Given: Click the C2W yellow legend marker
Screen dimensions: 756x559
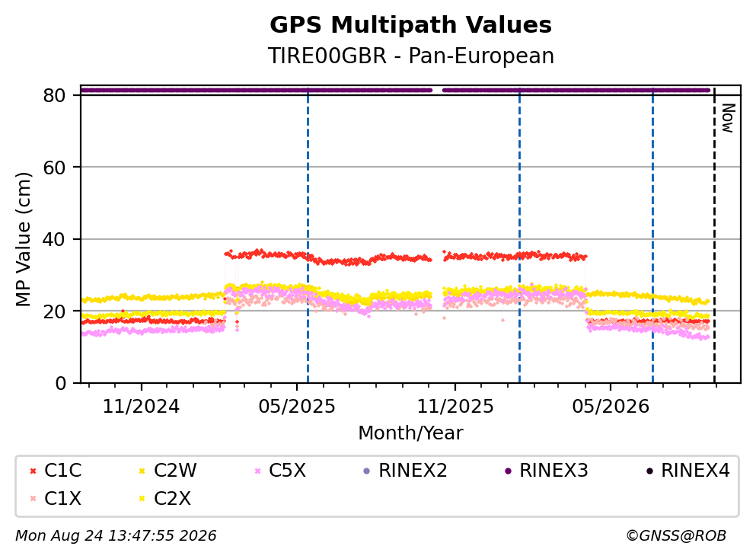Looking at the screenshot, I should coord(142,471).
